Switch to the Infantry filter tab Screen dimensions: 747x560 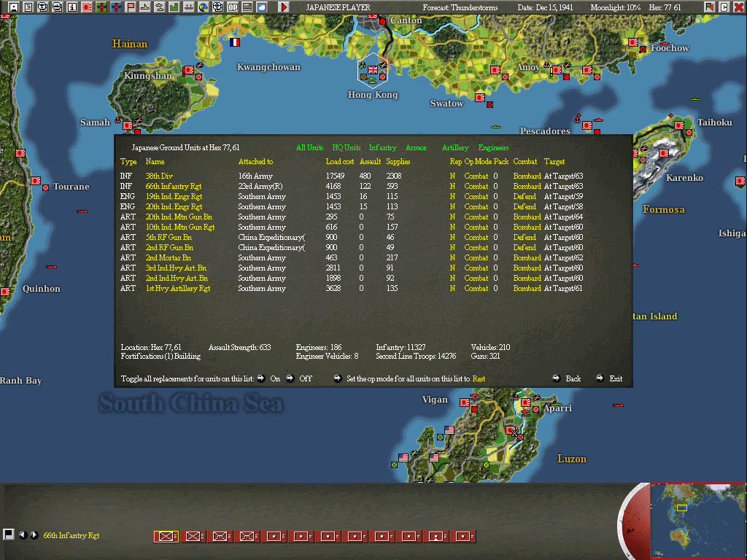tap(382, 147)
